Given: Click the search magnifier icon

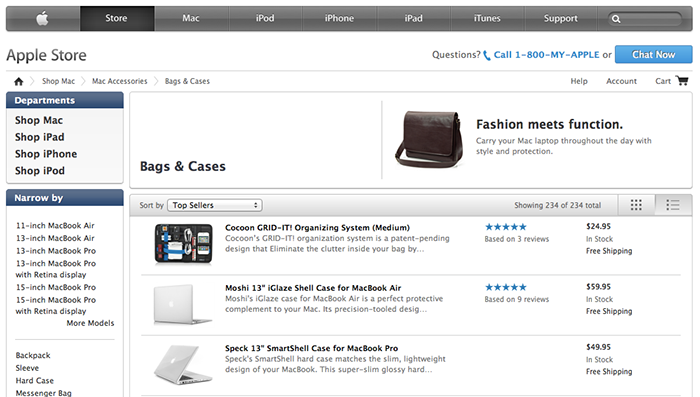Looking at the screenshot, I should (616, 19).
